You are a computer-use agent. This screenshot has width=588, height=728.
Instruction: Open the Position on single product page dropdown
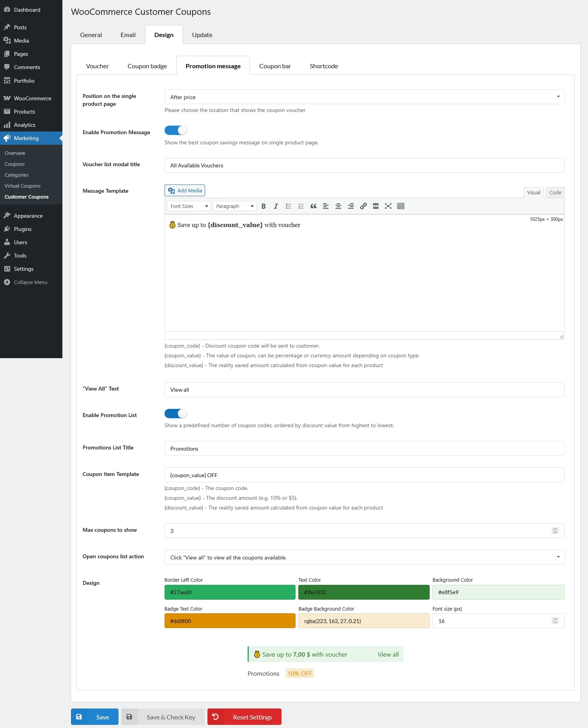(364, 97)
